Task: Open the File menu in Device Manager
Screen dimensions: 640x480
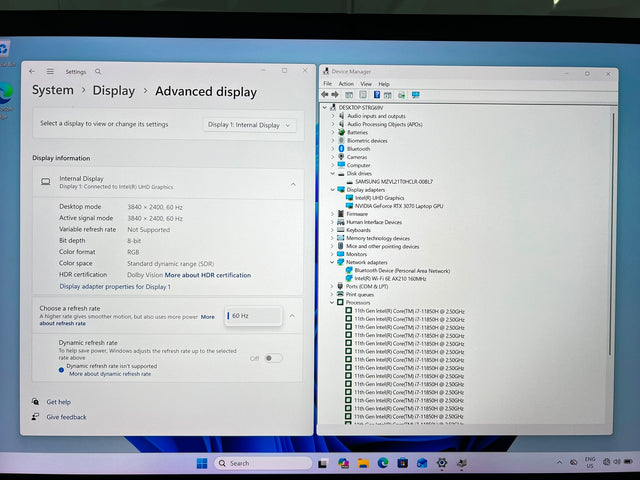Action: [x=328, y=84]
